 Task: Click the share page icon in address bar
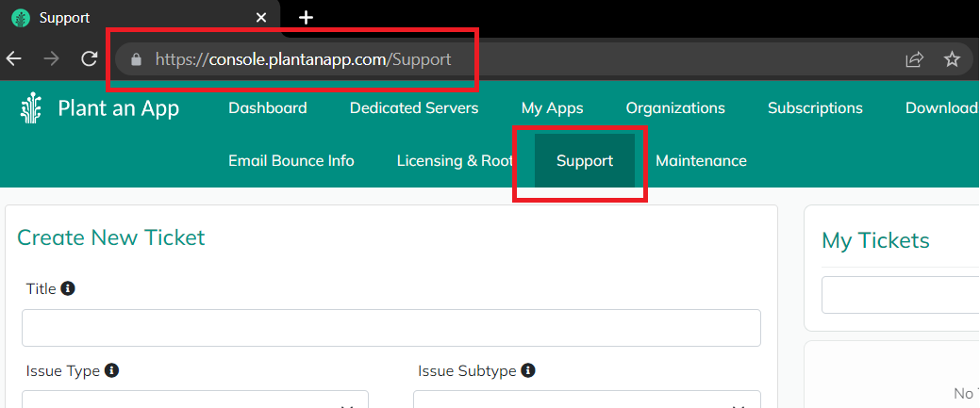point(914,59)
